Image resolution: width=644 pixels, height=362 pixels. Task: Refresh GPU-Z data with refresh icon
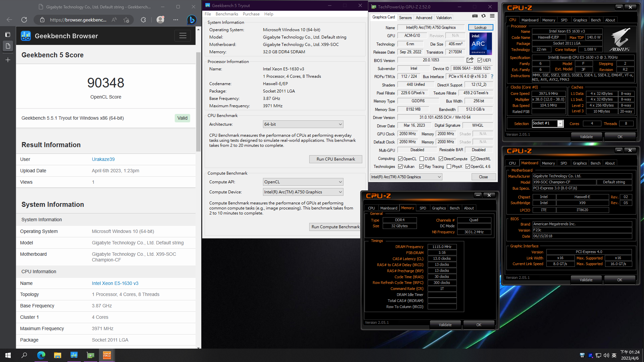point(483,16)
